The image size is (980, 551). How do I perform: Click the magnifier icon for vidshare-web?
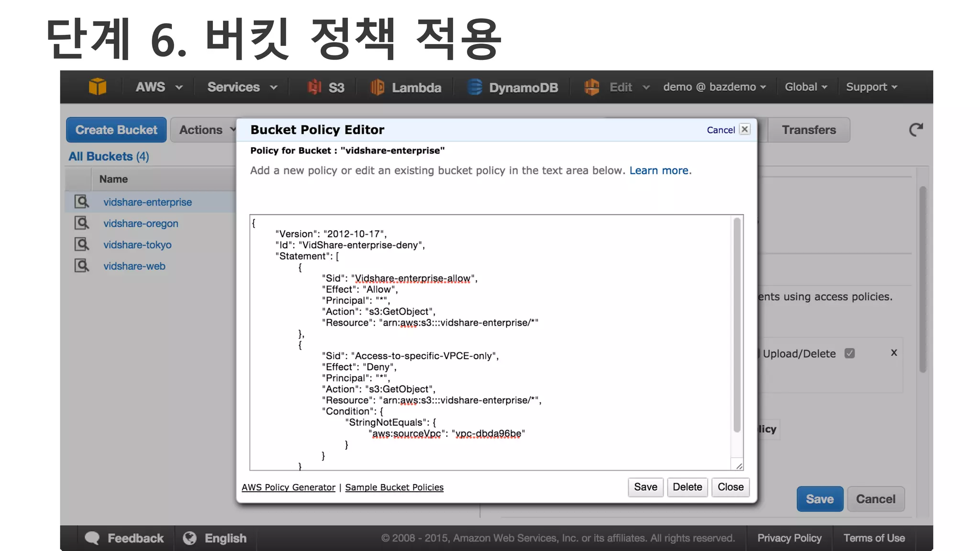(x=82, y=266)
